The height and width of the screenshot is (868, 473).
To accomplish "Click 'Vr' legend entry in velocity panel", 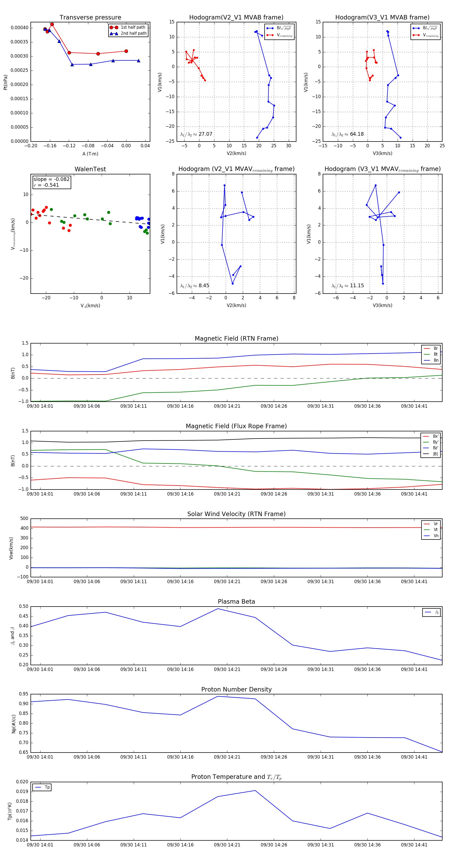I will (x=431, y=524).
